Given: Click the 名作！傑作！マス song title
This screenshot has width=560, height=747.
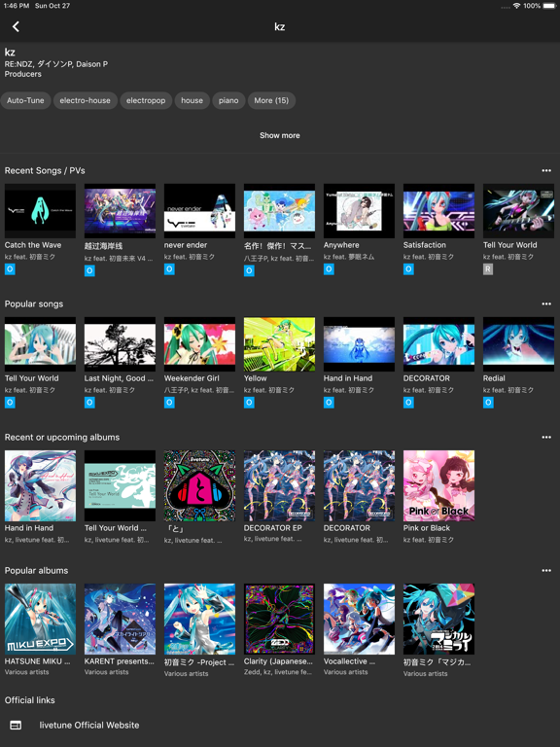Looking at the screenshot, I should tap(277, 246).
